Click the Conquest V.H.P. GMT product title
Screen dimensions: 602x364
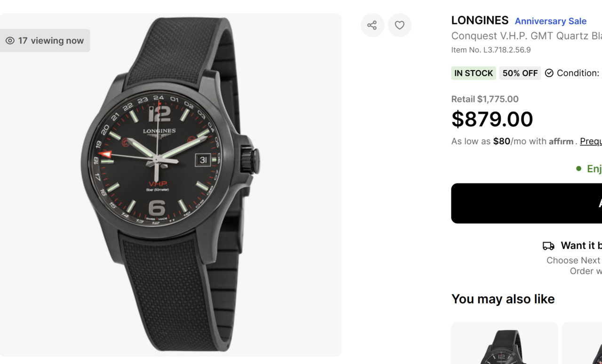pos(526,36)
